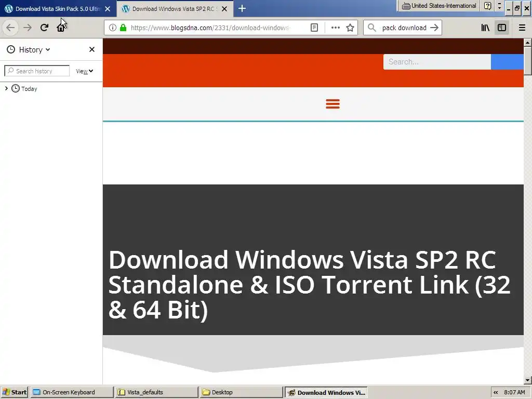View the green secure connection padlock
The width and height of the screenshot is (532, 399).
[123, 28]
